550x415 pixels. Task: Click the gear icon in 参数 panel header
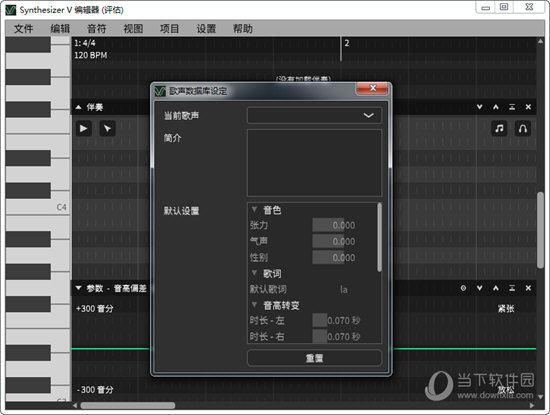coord(463,288)
